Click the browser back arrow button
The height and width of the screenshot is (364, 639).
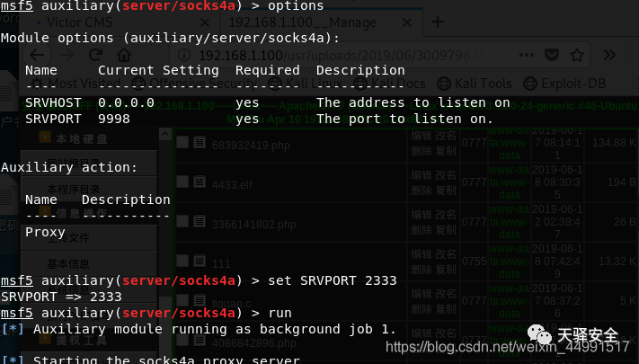[x=37, y=55]
